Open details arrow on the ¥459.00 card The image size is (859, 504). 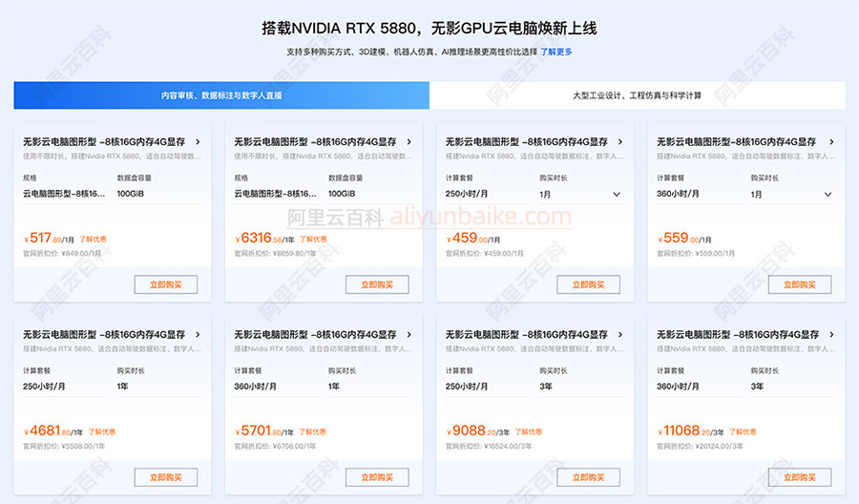point(620,142)
